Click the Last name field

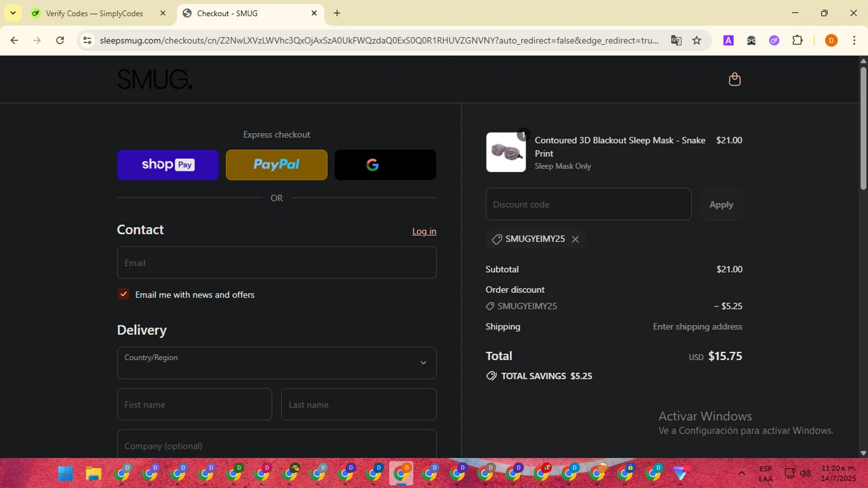[x=359, y=405]
